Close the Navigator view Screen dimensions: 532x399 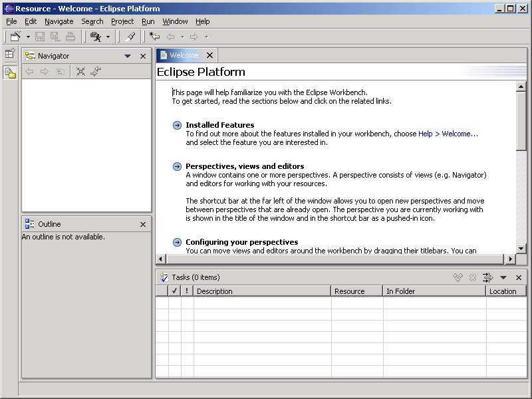click(x=143, y=56)
